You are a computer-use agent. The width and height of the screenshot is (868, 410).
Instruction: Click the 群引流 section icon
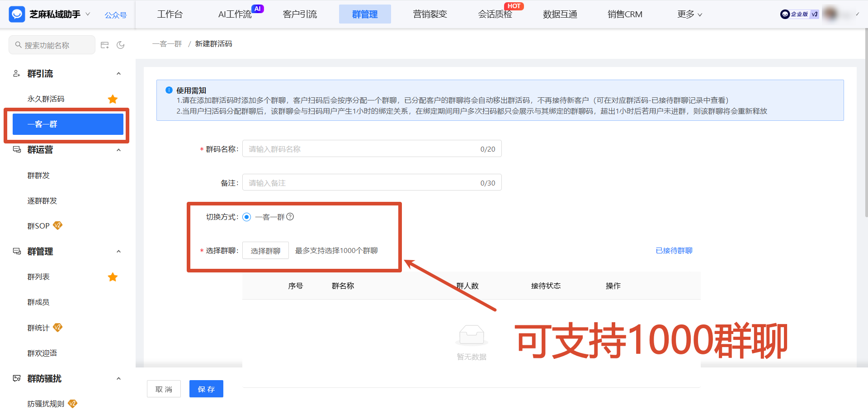pyautogui.click(x=17, y=73)
